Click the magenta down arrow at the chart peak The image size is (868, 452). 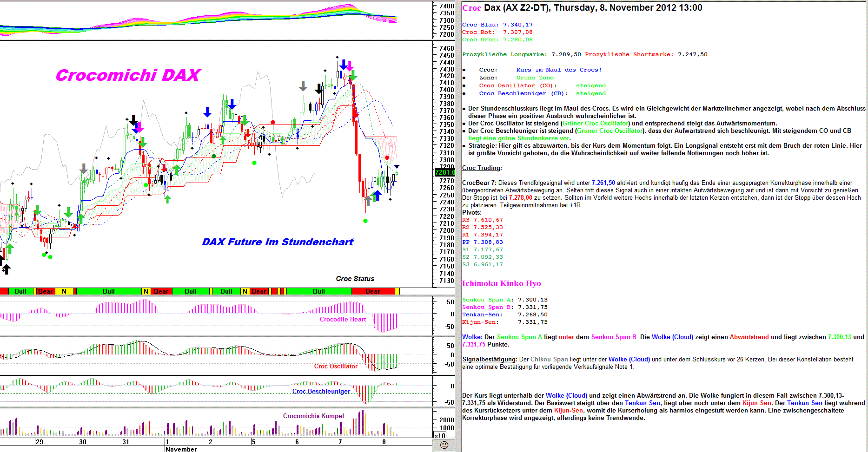click(349, 66)
